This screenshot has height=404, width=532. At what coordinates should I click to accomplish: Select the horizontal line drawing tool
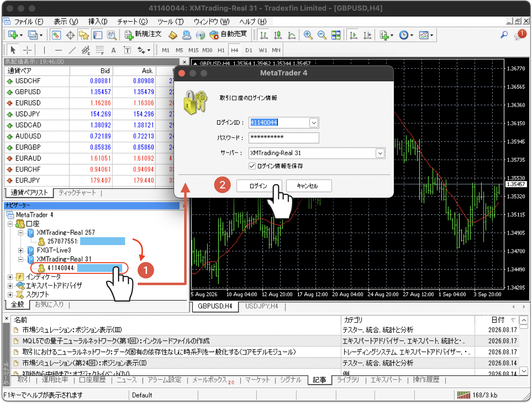[58, 50]
